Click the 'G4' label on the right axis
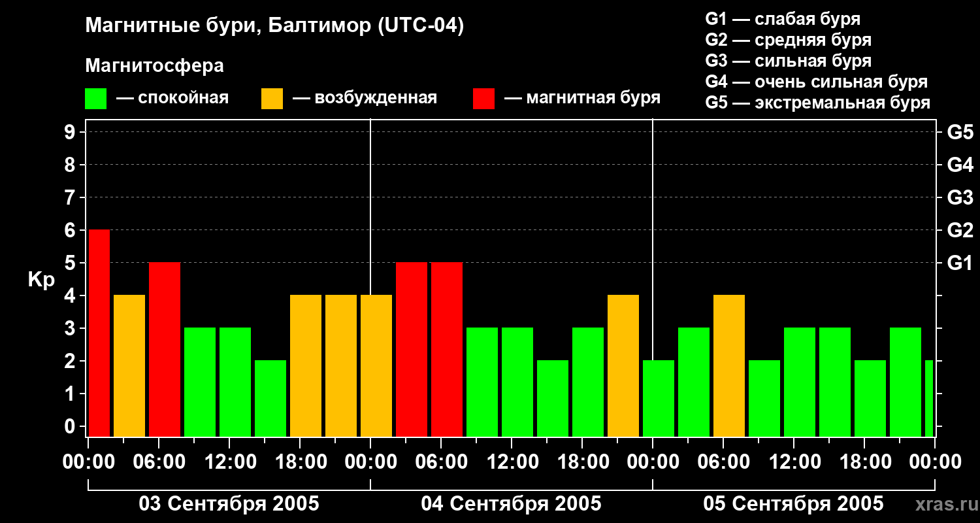Viewport: 980px width, 523px height. pos(960,165)
